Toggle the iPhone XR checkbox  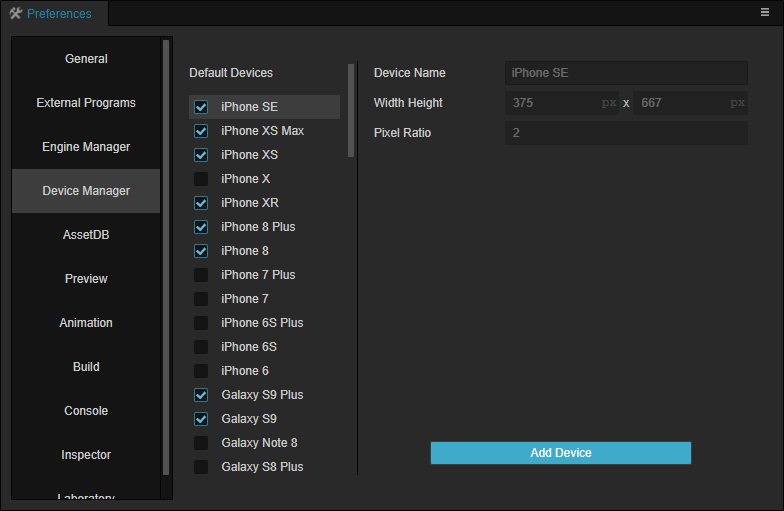[x=201, y=203]
